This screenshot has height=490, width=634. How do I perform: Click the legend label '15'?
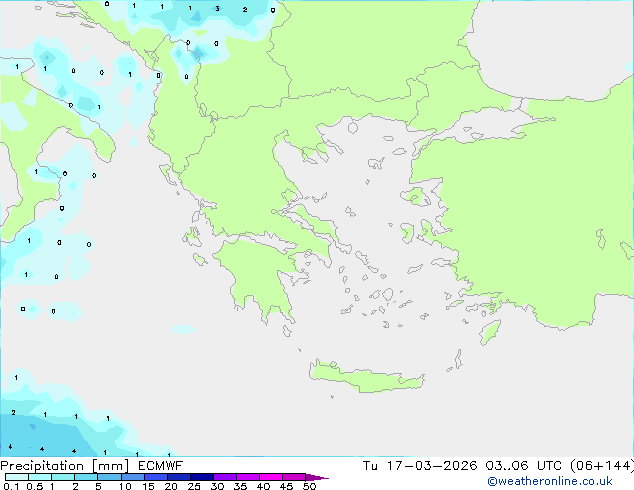pyautogui.click(x=148, y=486)
